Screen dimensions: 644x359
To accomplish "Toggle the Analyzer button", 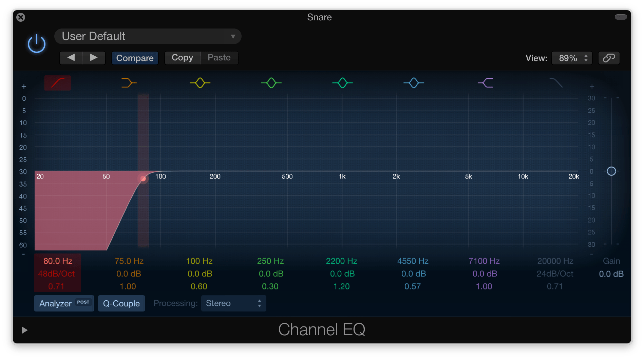I will 64,303.
